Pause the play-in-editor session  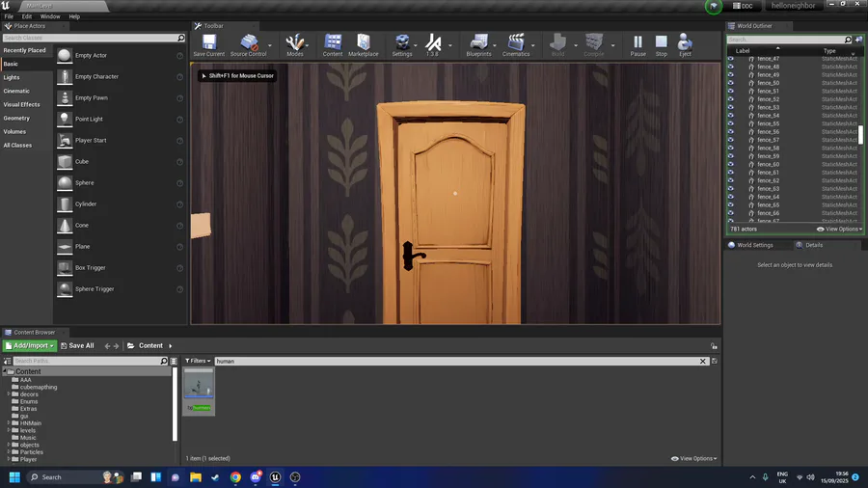[637, 42]
